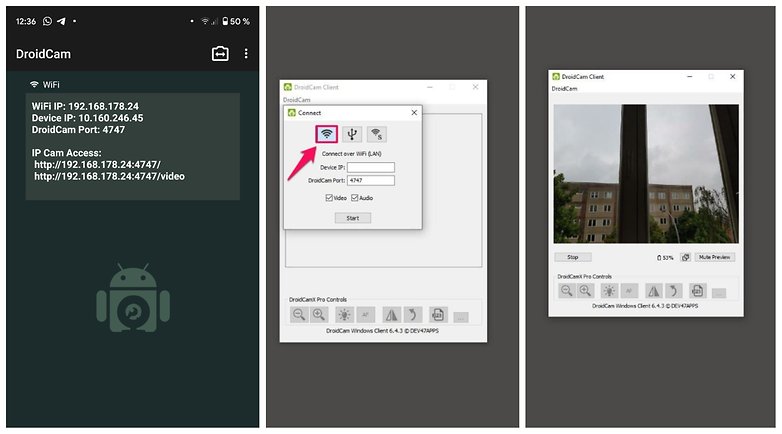Click the Mute Preview button
Screen dimensions: 782x434
tap(714, 257)
